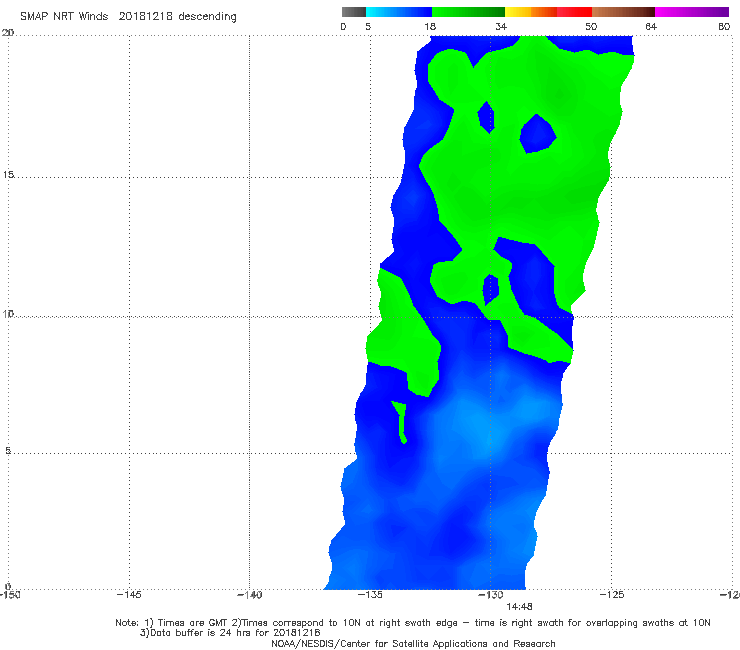Select the yellow-red 34-50 colorbar segment
Image resolution: width=740 pixels, height=650 pixels.
(548, 12)
